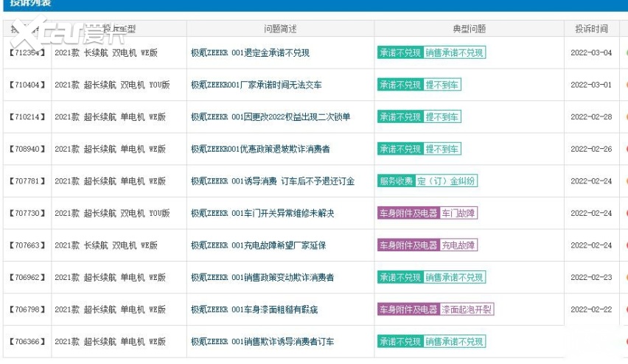This screenshot has width=628, height=364.
Task: Open complaint '极氪ZEEKR 001因更改2022权益出现二次锁单'
Action: coord(271,117)
